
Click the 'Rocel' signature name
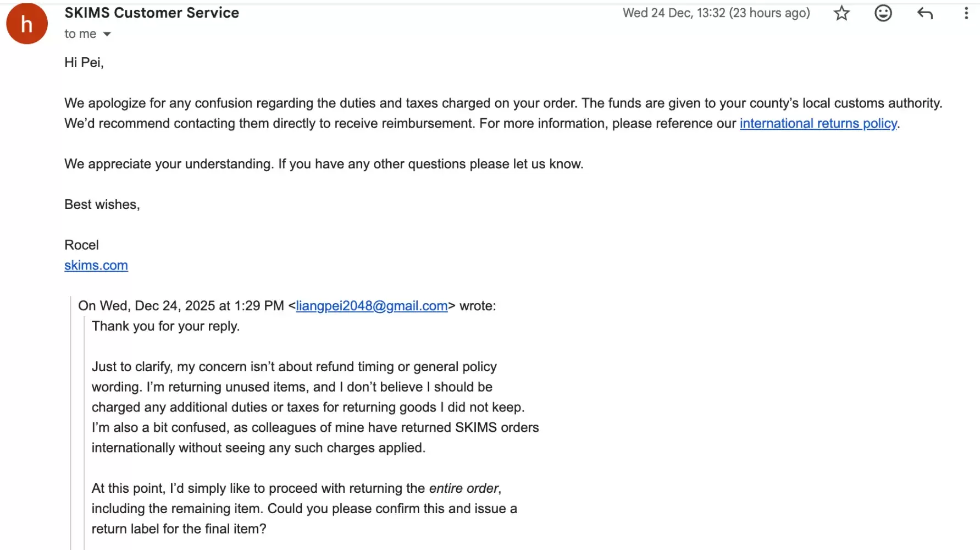81,245
